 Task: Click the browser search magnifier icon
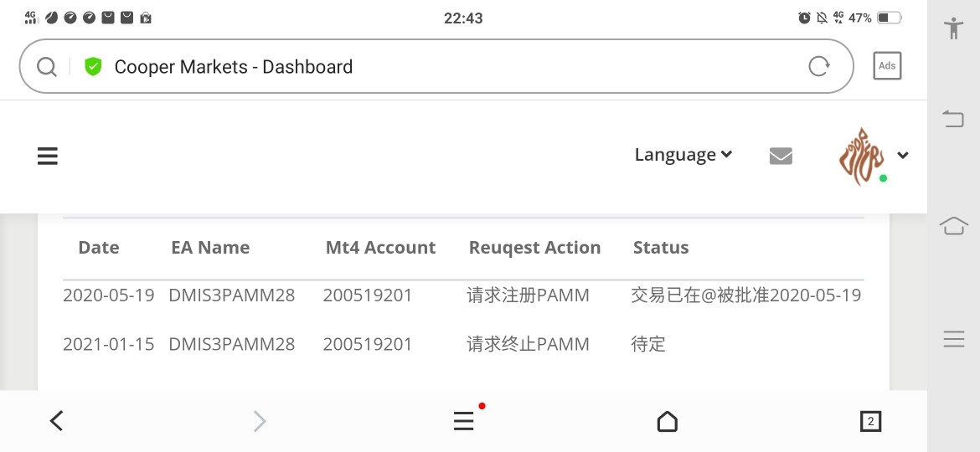click(x=47, y=67)
